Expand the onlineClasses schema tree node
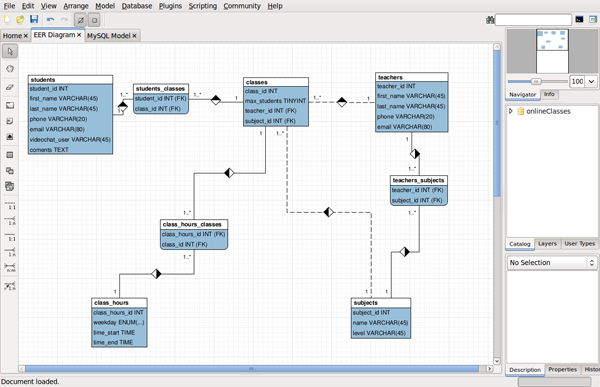Screen dimensions: 600x387 click(x=510, y=111)
